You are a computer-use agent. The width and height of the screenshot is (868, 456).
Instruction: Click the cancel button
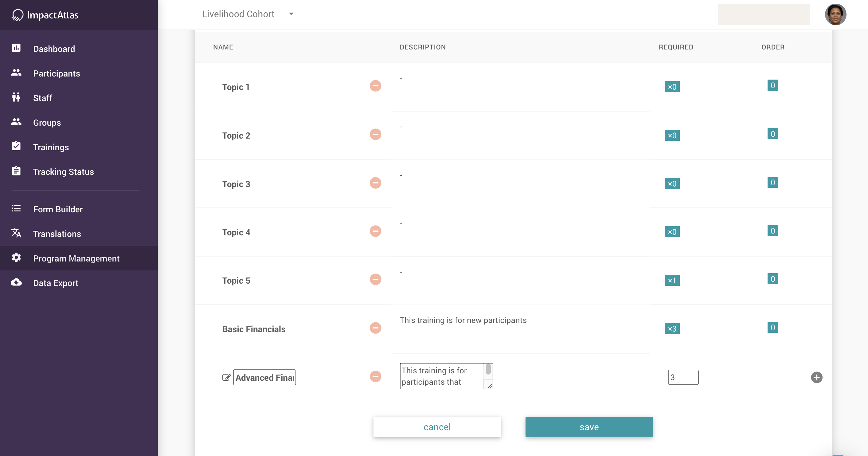point(437,427)
